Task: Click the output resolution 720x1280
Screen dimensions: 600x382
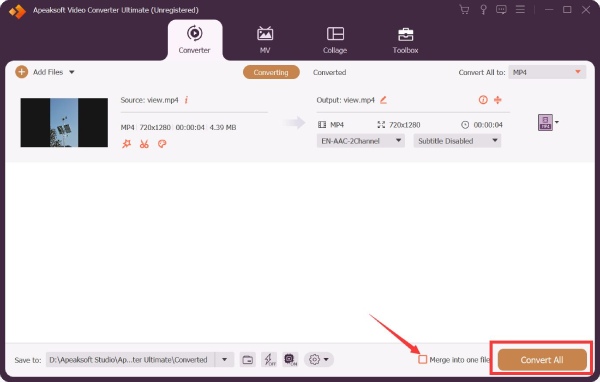Action: 404,125
